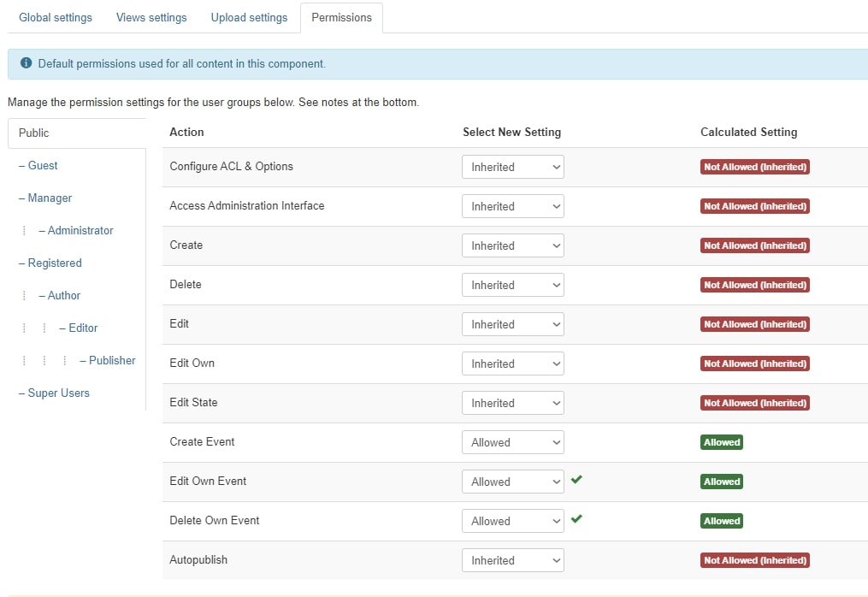Change the Edit Own Event setting dropdown

tap(512, 482)
